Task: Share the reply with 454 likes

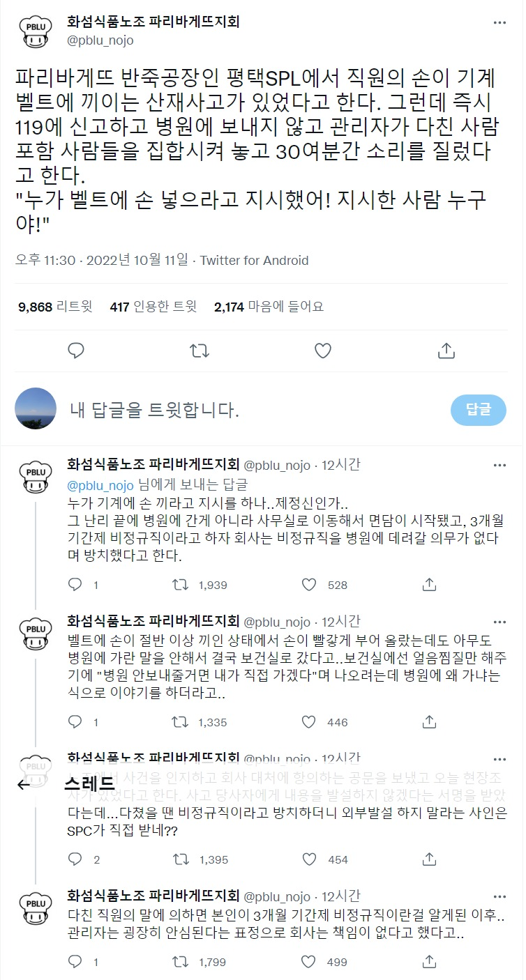Action: tap(430, 859)
